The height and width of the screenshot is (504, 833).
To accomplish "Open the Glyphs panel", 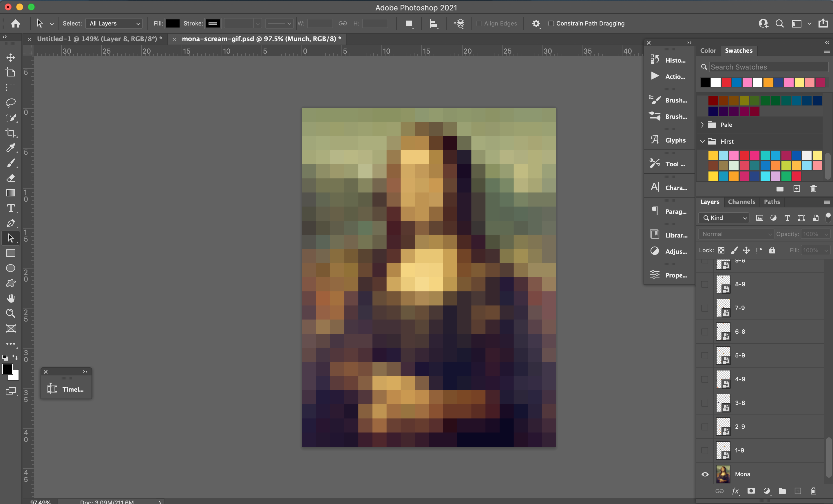I will [669, 140].
